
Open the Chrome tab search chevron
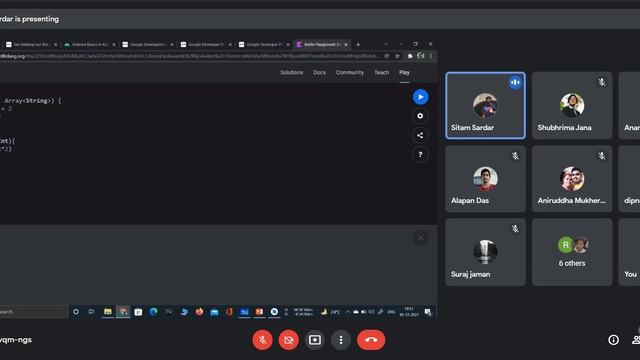pos(386,44)
